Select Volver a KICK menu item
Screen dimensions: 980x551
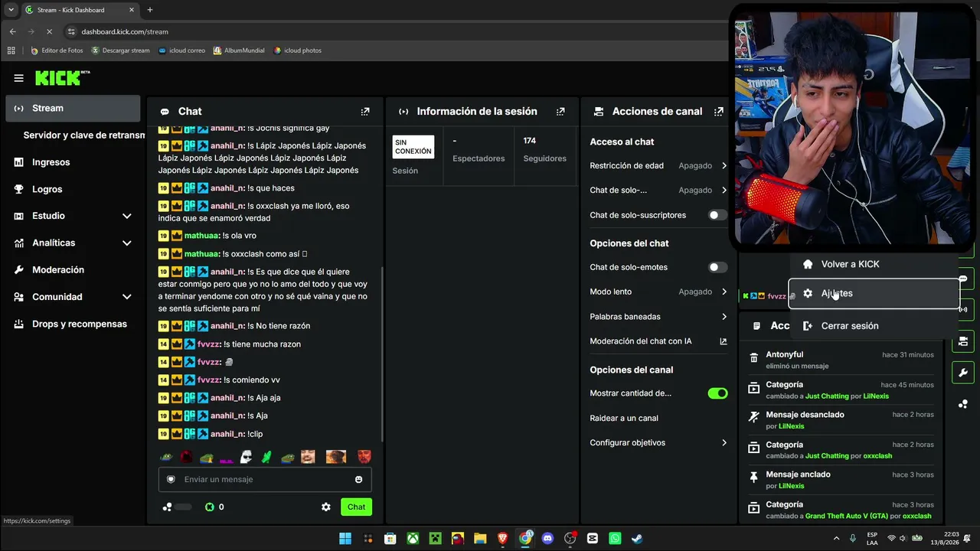point(874,264)
